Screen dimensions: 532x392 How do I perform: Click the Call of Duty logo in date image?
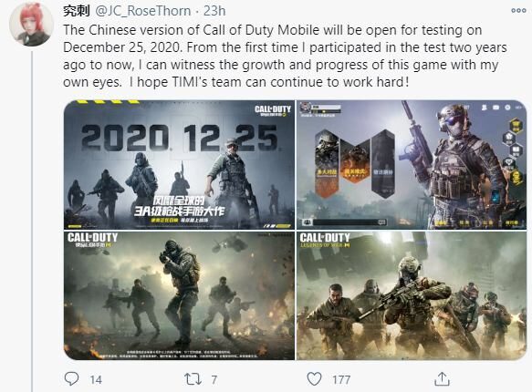tap(273, 110)
